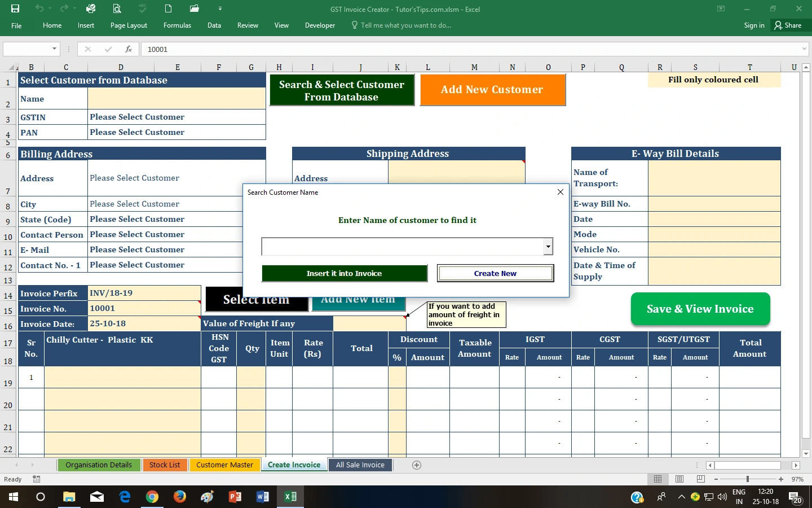812x508 pixels.
Task: Open Ribbon Display Options
Action: [721, 8]
